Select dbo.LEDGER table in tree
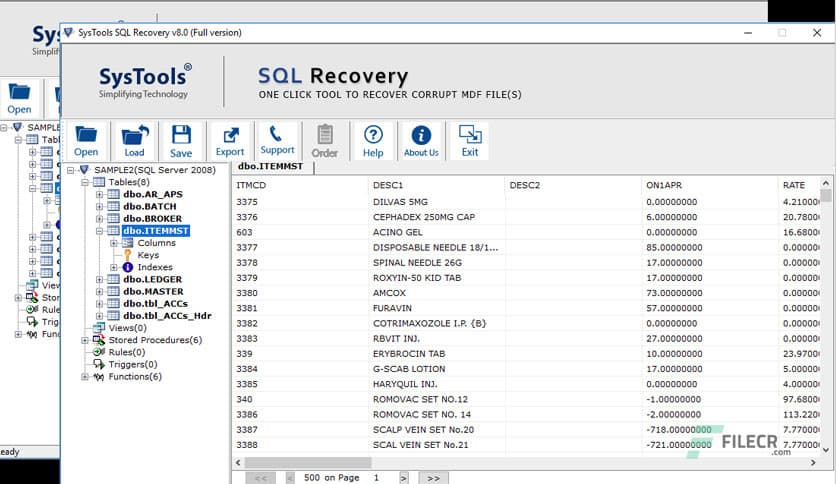The height and width of the screenshot is (484, 836). pos(152,279)
